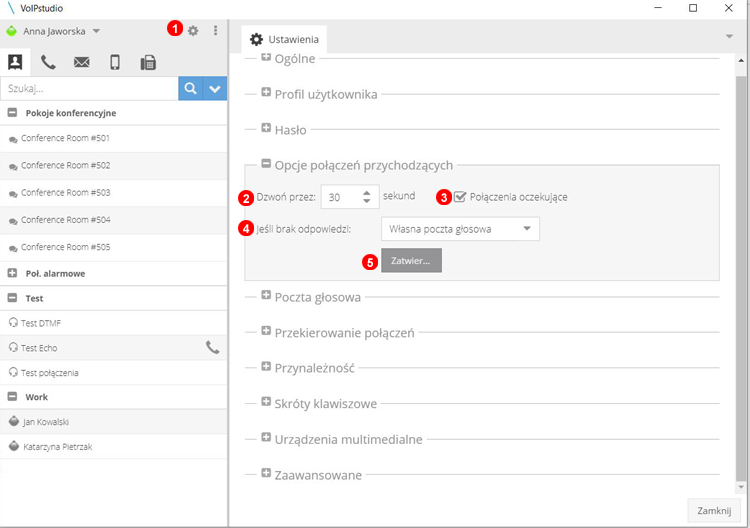Open the three-dot more options menu
This screenshot has width=750, height=528.
215,31
